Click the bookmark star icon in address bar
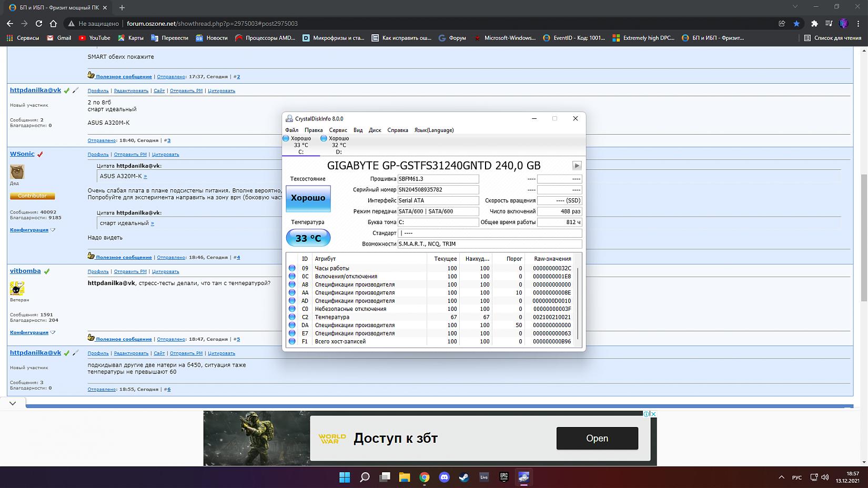Viewport: 868px width, 488px height. click(796, 23)
